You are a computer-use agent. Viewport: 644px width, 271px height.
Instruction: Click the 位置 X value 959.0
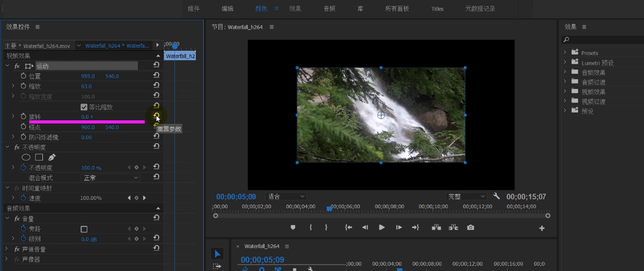point(88,76)
